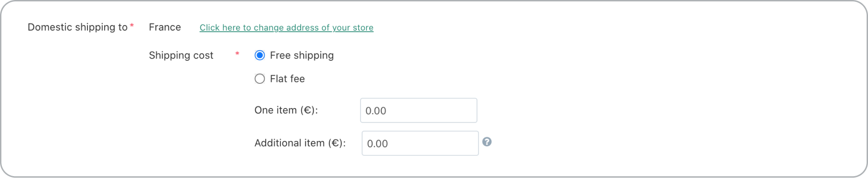This screenshot has height=178, width=868.
Task: Click the 'Domestic shipping to' label
Action: pyautogui.click(x=77, y=27)
